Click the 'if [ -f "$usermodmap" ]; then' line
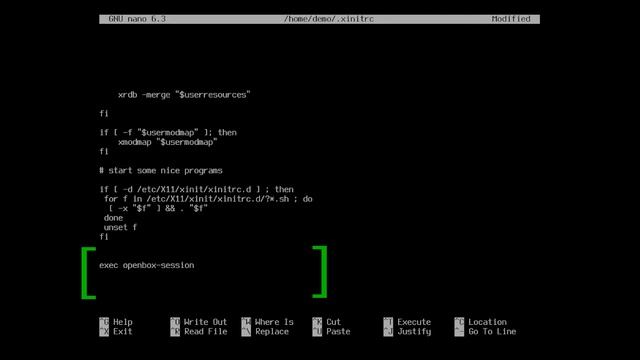 point(168,133)
